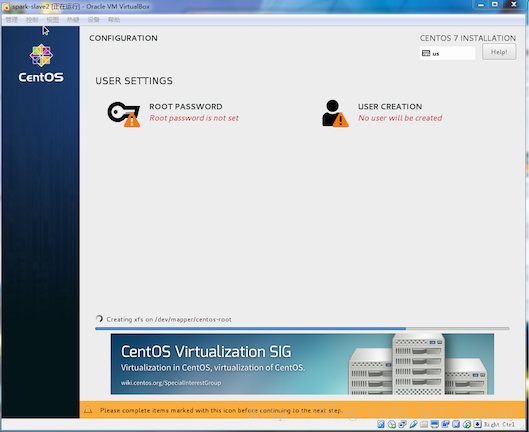529x432 pixels.
Task: Click the installation progress spinner icon
Action: (x=99, y=319)
